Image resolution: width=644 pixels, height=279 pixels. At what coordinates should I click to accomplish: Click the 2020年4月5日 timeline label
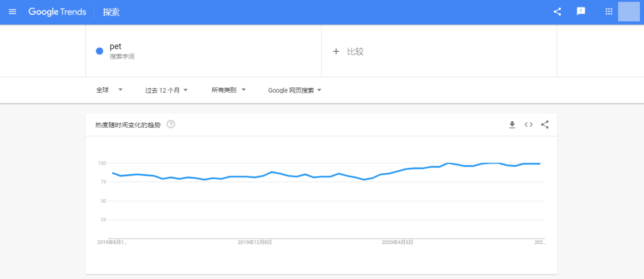(397, 242)
